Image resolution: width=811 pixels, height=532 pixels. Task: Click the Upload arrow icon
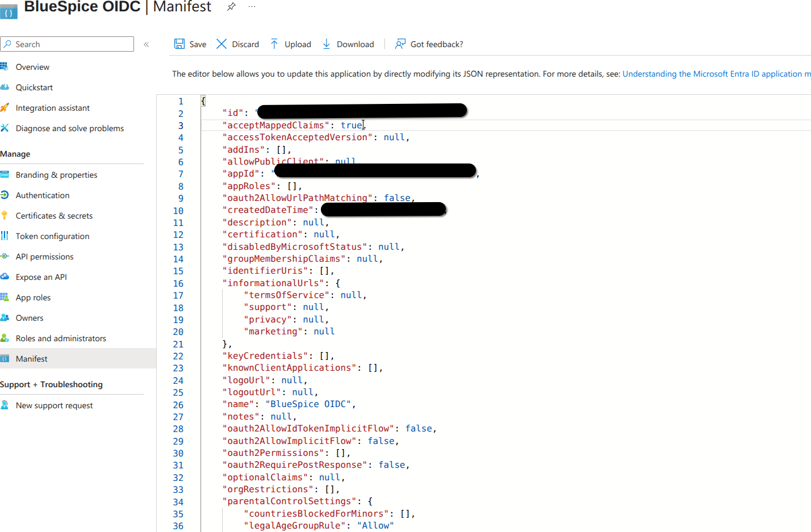[274, 44]
